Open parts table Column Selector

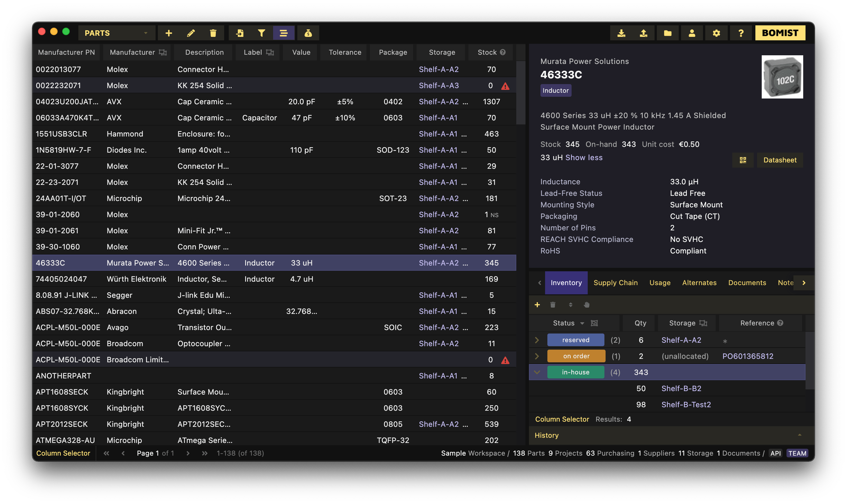pos(63,453)
